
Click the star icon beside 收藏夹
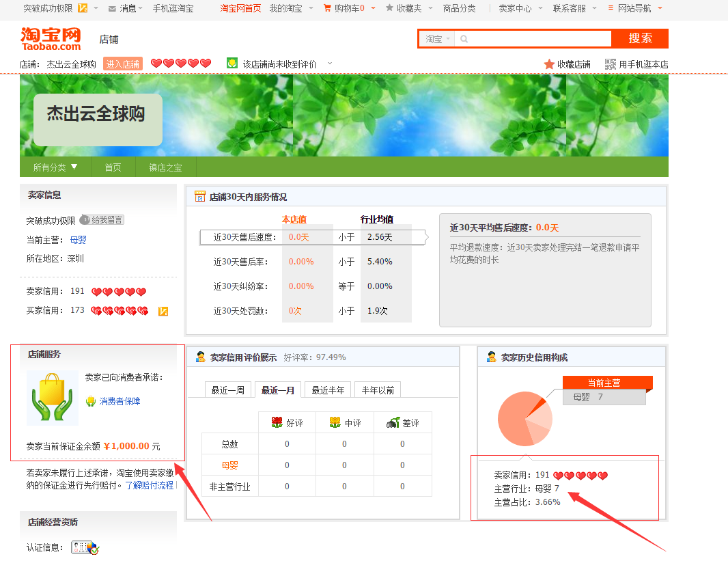389,8
